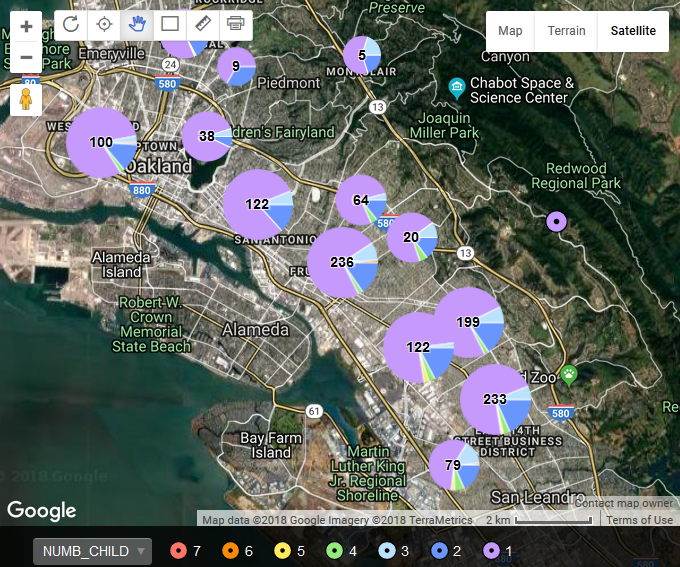Click the Redwood Regional Park label

[576, 176]
